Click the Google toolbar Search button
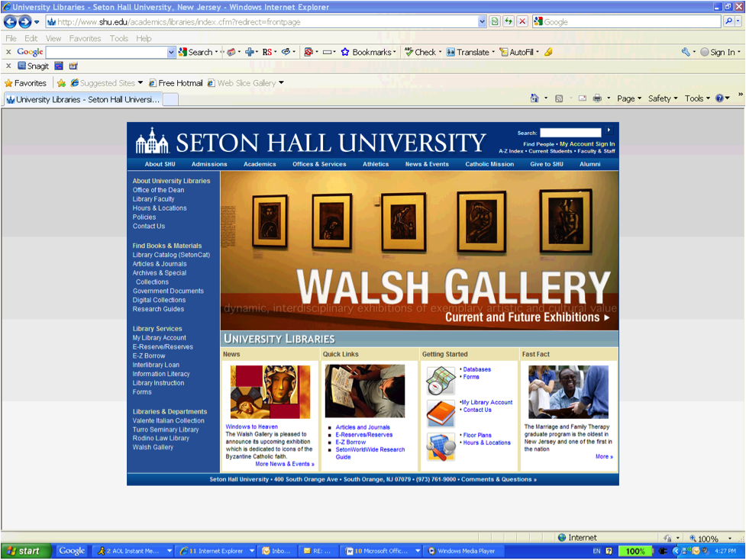This screenshot has height=560, width=746. (195, 53)
